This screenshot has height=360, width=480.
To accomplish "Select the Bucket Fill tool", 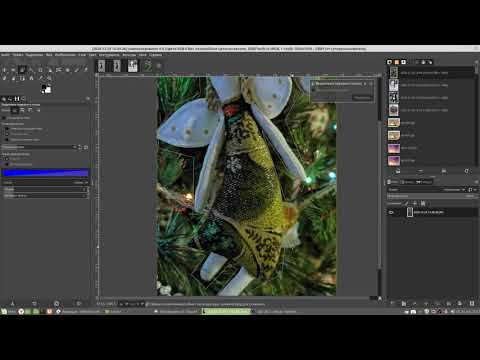I will (68, 70).
